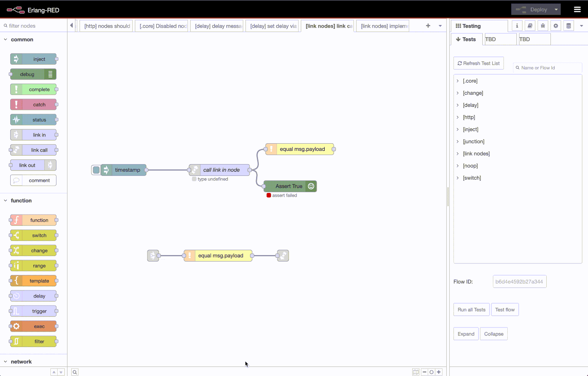Open the flow tab list dropdown
588x376 pixels.
coord(440,26)
